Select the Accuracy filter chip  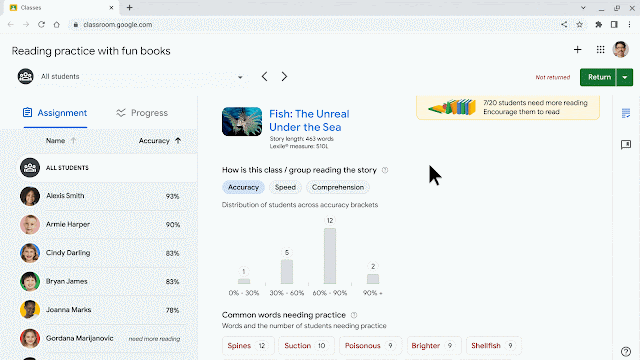[x=243, y=187]
